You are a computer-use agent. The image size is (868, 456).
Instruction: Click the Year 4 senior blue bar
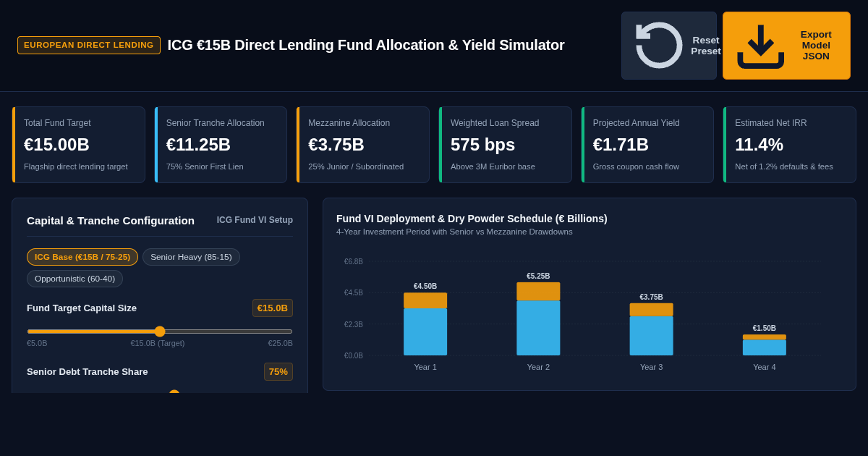[x=764, y=347]
